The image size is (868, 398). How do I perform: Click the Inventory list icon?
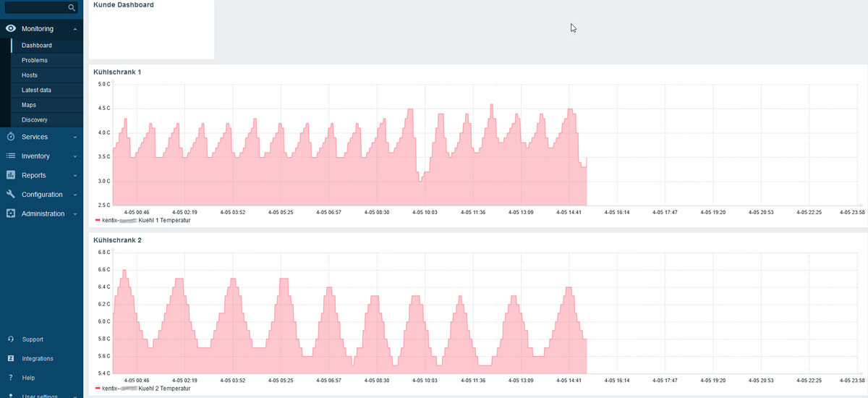(10, 156)
